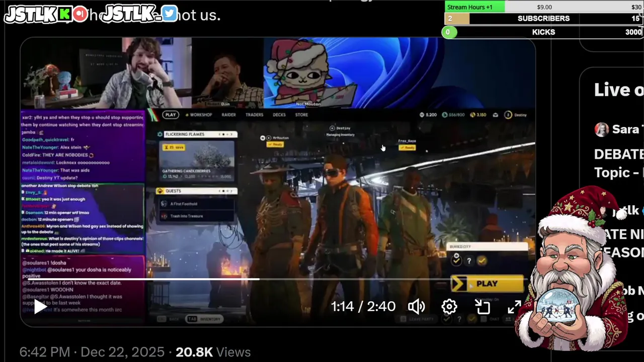Image resolution: width=644 pixels, height=362 pixels.
Task: Click chat message 'Destiny YT update?'
Action: pos(49,178)
